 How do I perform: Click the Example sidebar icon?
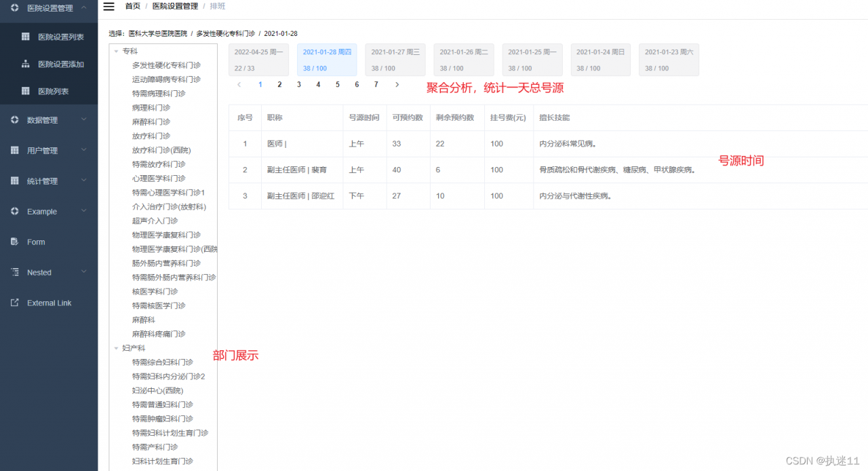click(16, 211)
